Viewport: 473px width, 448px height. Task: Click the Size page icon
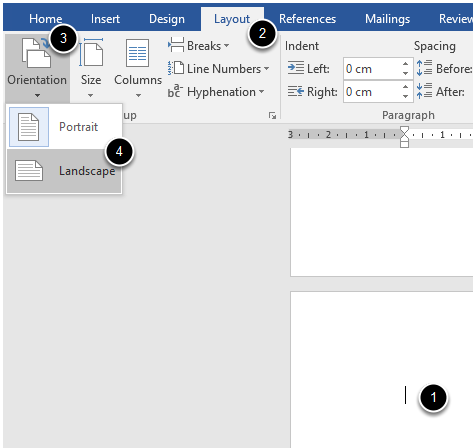[91, 53]
